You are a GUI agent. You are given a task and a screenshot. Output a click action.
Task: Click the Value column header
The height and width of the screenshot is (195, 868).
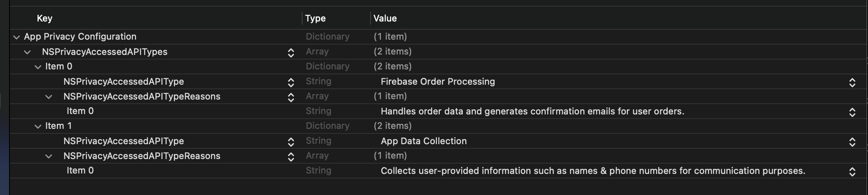tap(385, 18)
